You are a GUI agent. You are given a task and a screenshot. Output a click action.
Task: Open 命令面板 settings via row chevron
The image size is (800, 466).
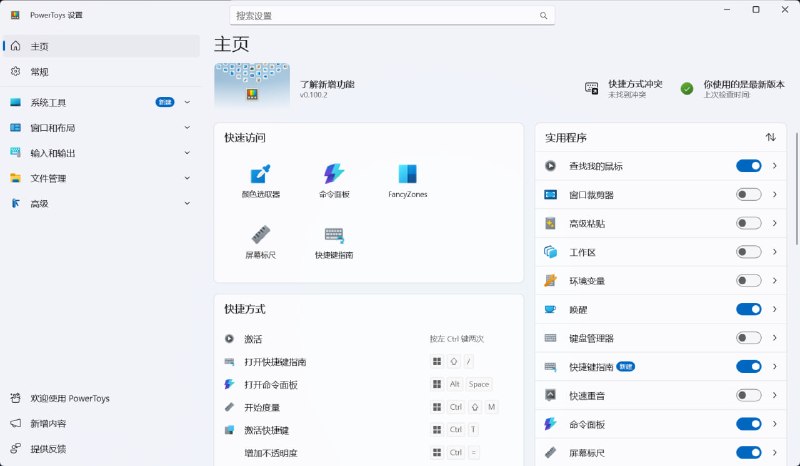click(774, 424)
